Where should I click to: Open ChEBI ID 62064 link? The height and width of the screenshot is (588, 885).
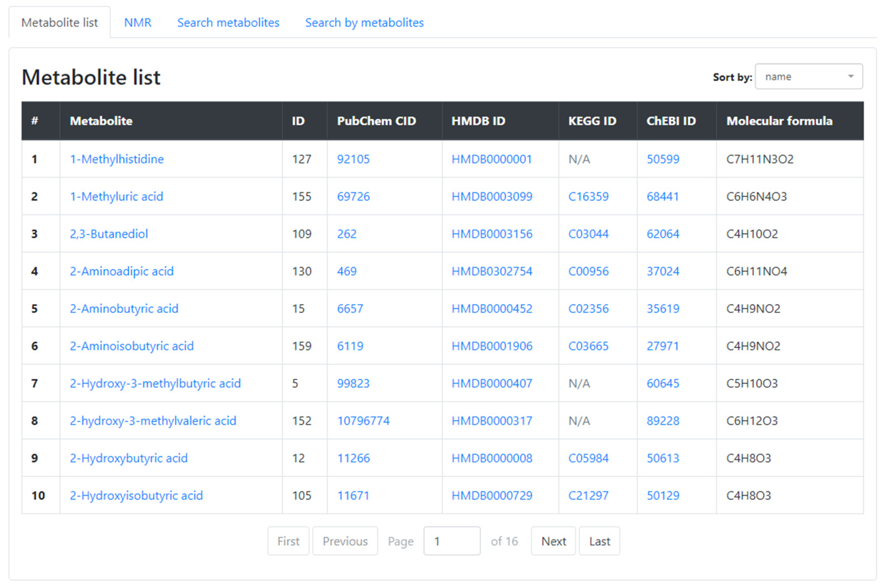pos(663,234)
